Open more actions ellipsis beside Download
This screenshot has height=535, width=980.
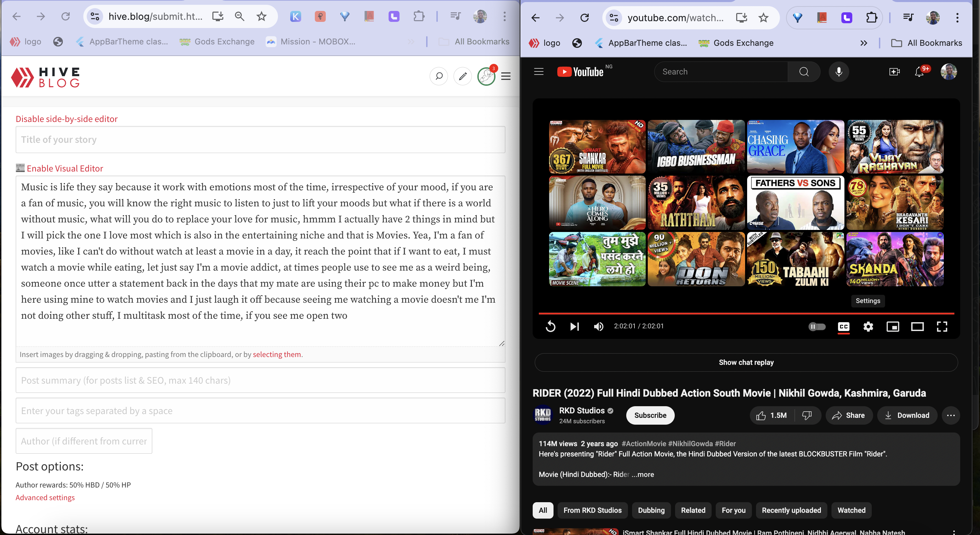(951, 415)
